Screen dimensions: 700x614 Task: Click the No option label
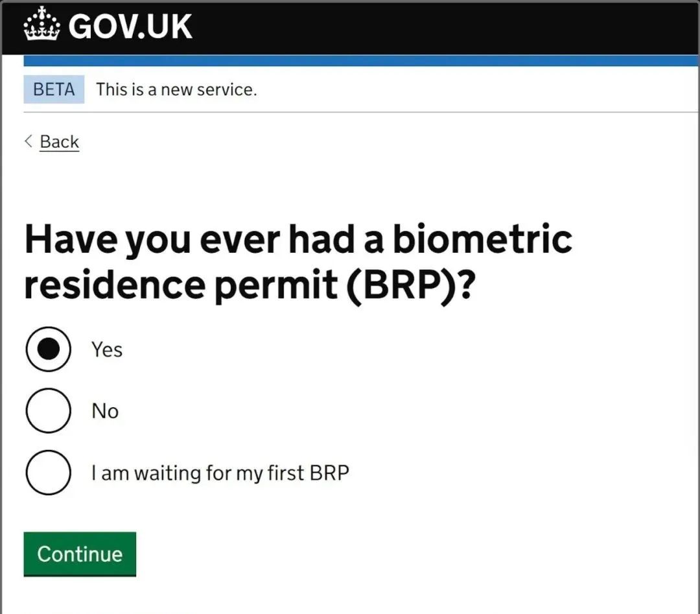click(x=105, y=411)
